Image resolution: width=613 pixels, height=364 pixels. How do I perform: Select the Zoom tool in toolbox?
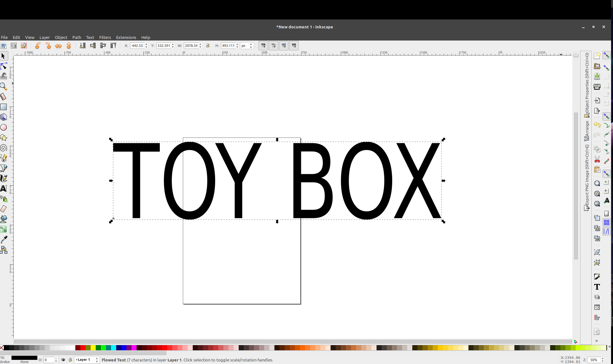pyautogui.click(x=4, y=86)
